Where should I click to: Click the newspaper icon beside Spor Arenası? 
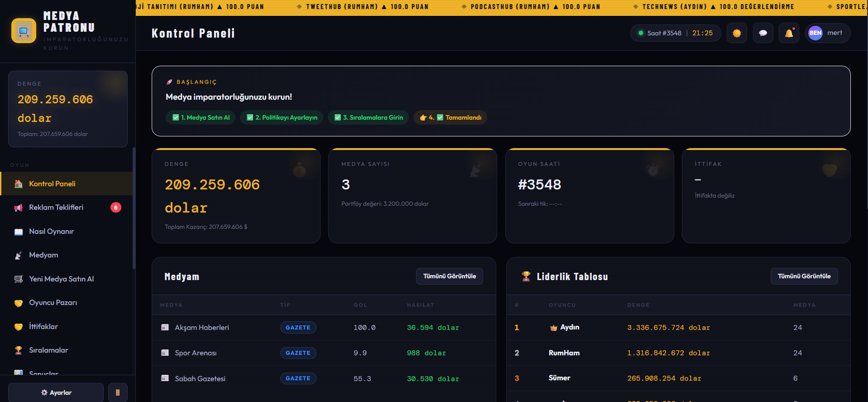[x=165, y=353]
